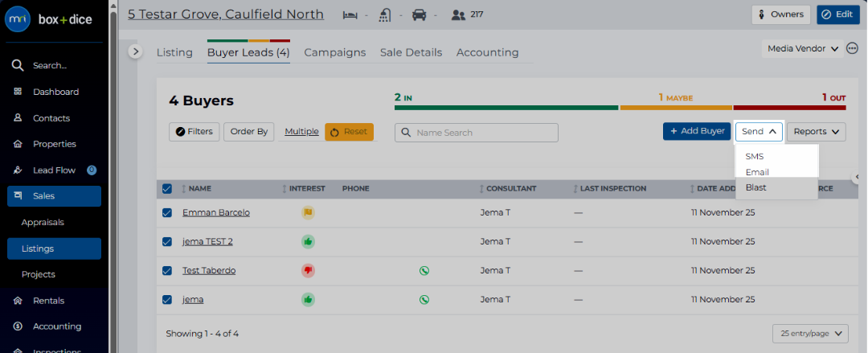
Task: Open the 5 Testar Grove address link
Action: tap(226, 14)
